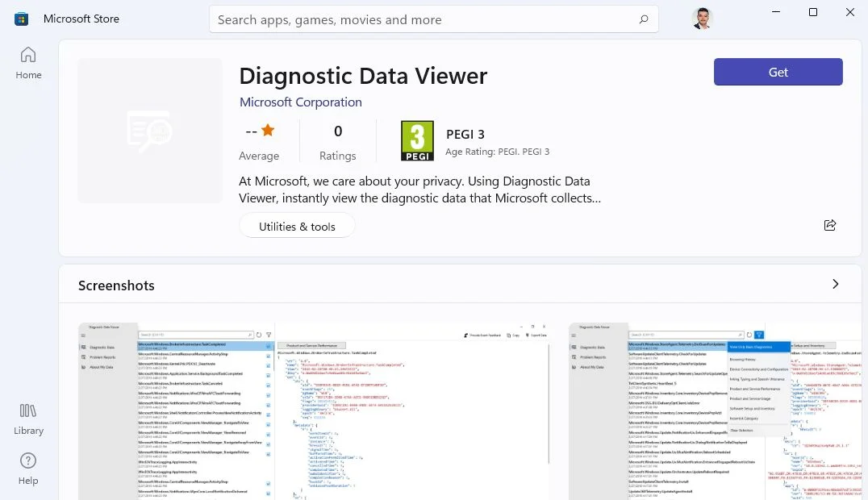This screenshot has width=868, height=500.
Task: Expand the Screenshots section chevron
Action: (836, 284)
